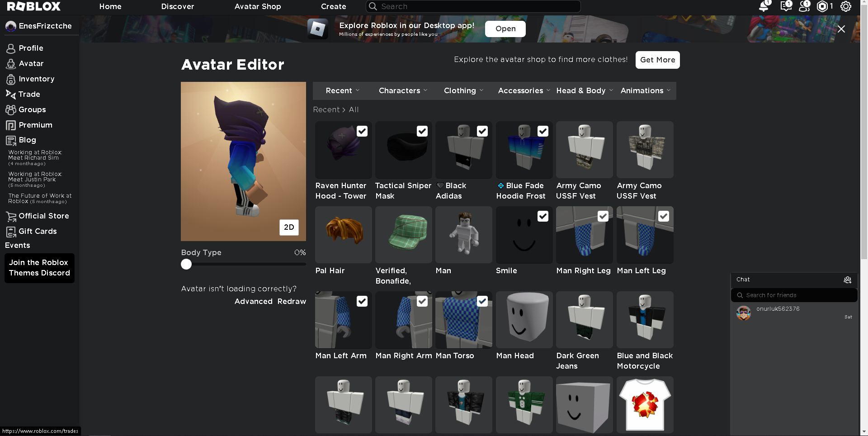Click the Get More button
Screen dimensions: 868x436
[x=658, y=60]
